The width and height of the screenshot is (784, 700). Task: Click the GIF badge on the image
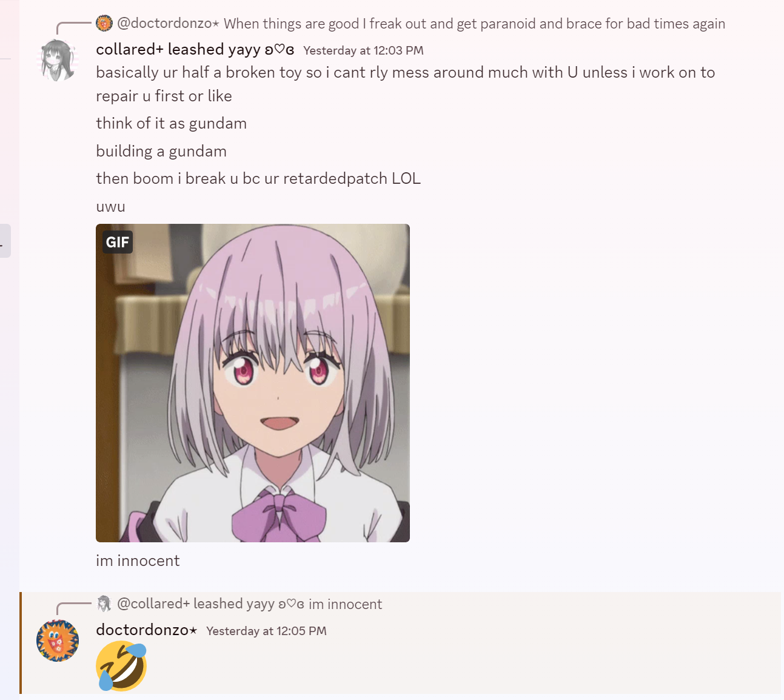coord(118,242)
